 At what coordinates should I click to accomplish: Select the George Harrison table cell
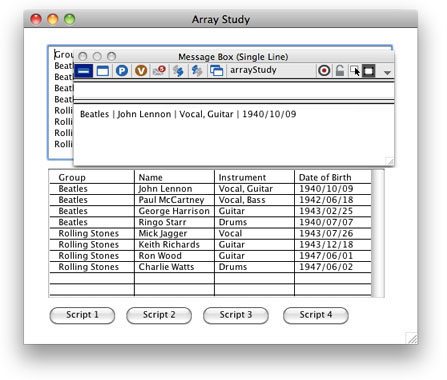[x=174, y=211]
